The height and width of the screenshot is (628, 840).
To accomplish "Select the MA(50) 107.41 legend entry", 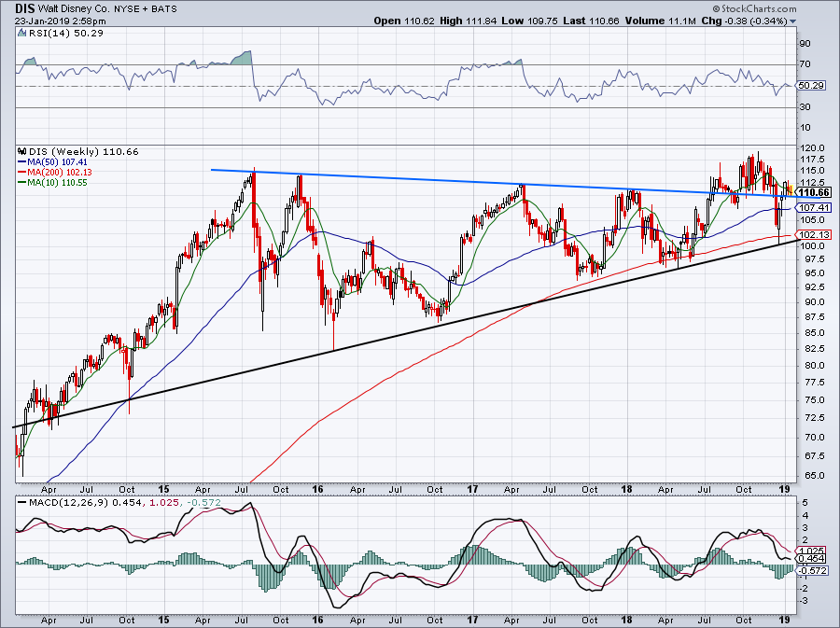I will (52, 161).
